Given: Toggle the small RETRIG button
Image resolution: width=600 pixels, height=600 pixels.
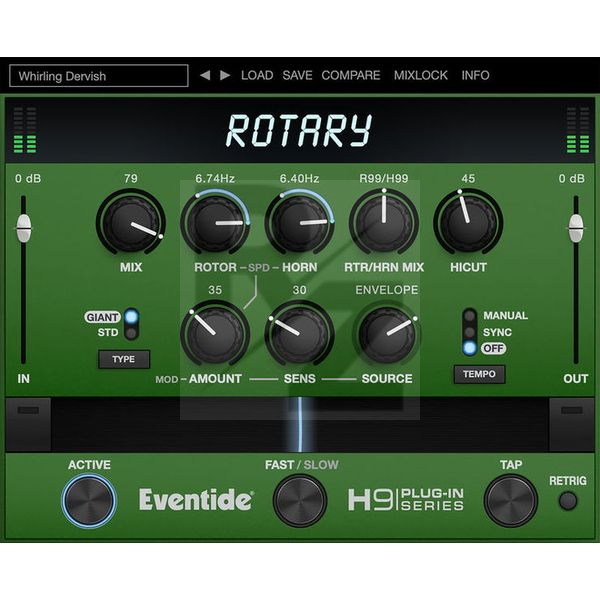Looking at the screenshot, I should (568, 501).
